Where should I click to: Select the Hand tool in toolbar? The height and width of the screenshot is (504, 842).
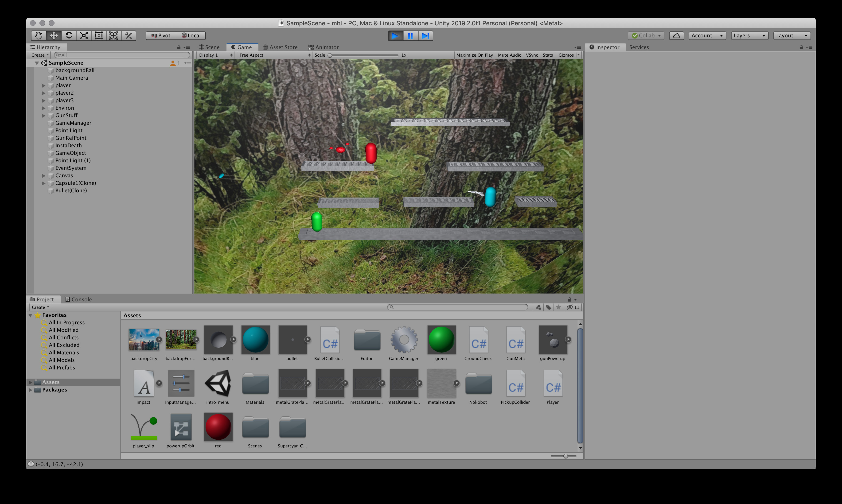(x=38, y=36)
